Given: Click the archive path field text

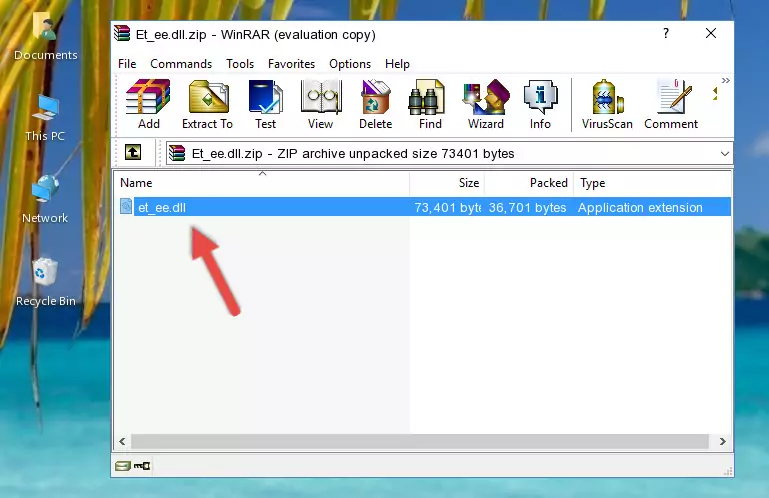Looking at the screenshot, I should pos(353,154).
